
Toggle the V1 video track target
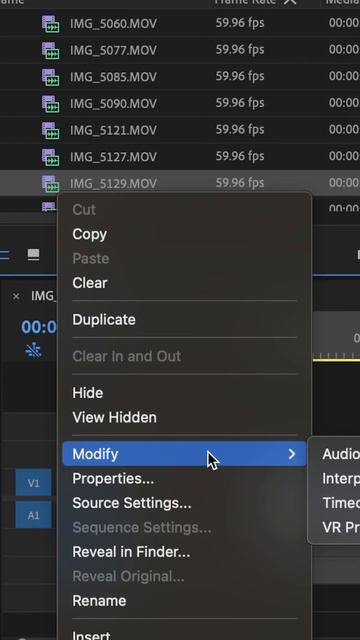click(x=33, y=483)
